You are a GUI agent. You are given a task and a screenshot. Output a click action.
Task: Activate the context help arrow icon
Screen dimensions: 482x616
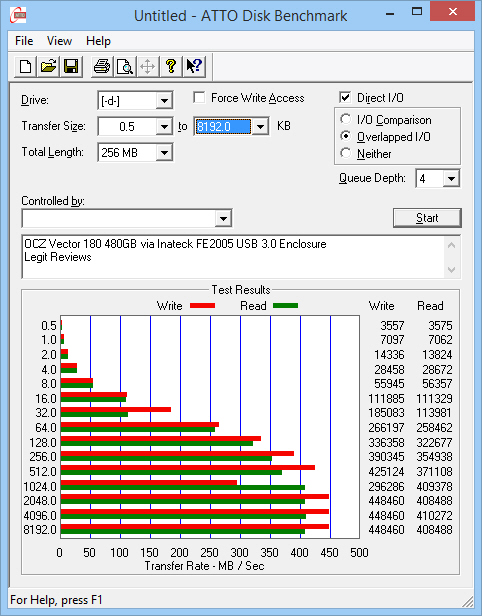[194, 66]
